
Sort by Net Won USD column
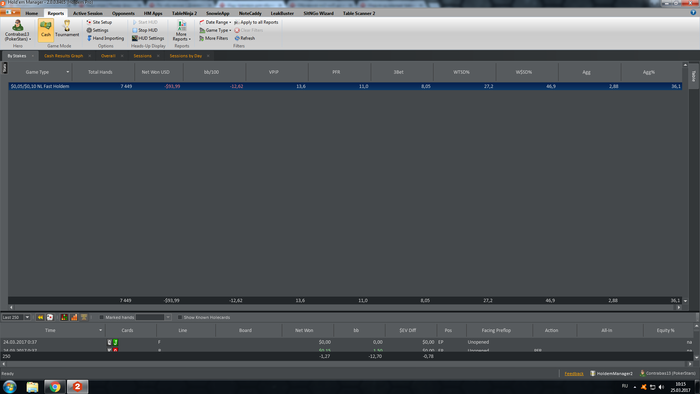coord(156,72)
